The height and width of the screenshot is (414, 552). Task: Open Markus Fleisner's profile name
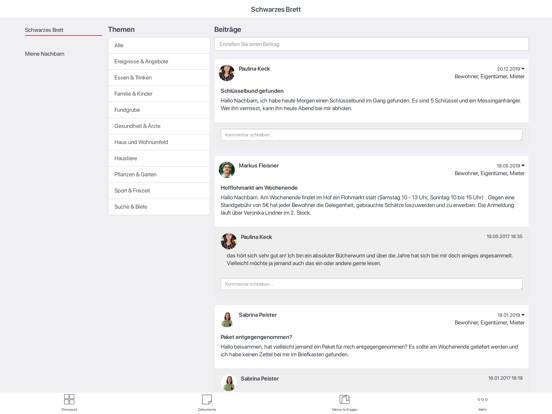pos(258,165)
